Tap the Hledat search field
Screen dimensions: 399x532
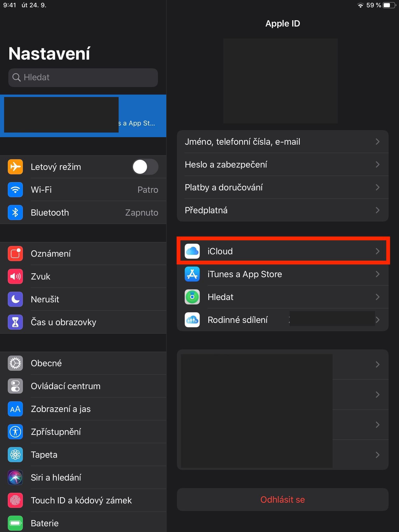[83, 77]
